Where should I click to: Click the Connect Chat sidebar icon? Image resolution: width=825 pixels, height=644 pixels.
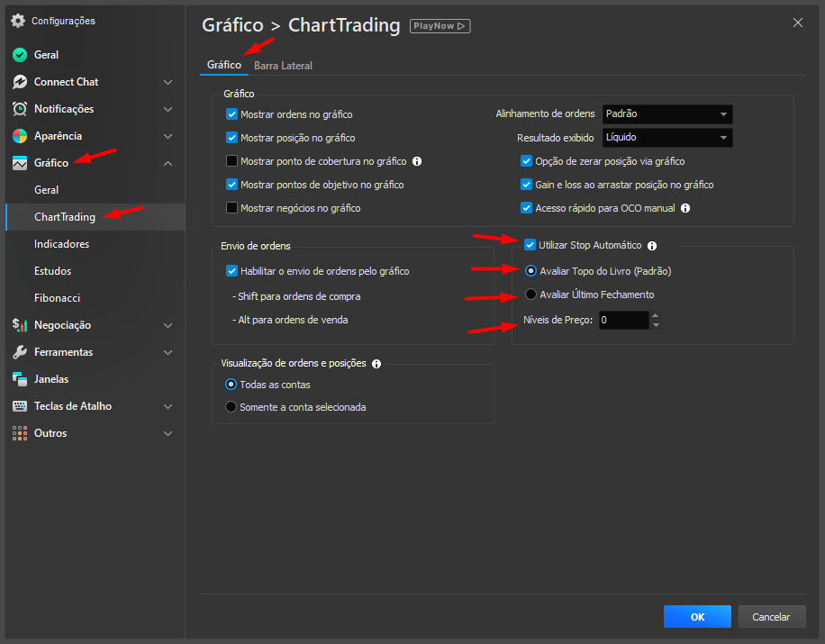pos(20,82)
